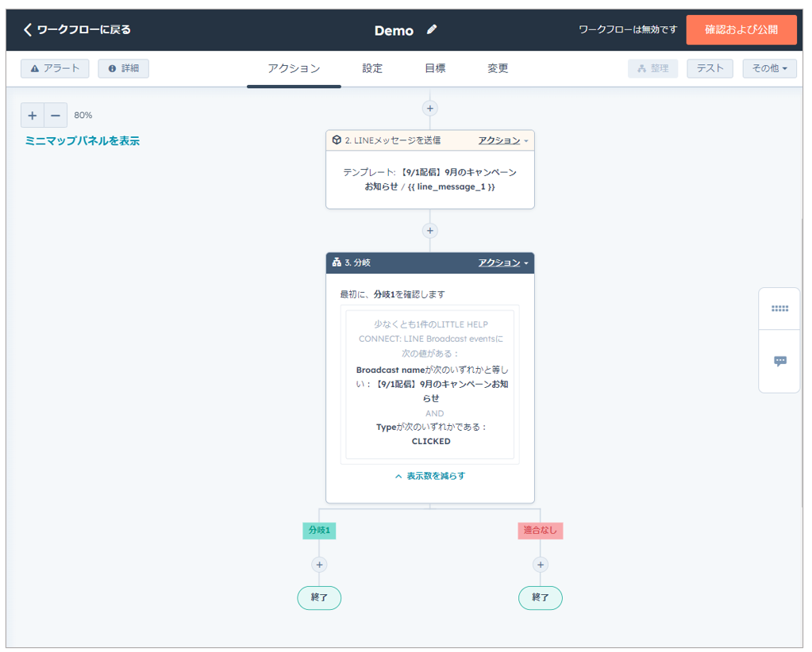Open the 変更 tab
Screen dimensions: 812x652
[498, 68]
